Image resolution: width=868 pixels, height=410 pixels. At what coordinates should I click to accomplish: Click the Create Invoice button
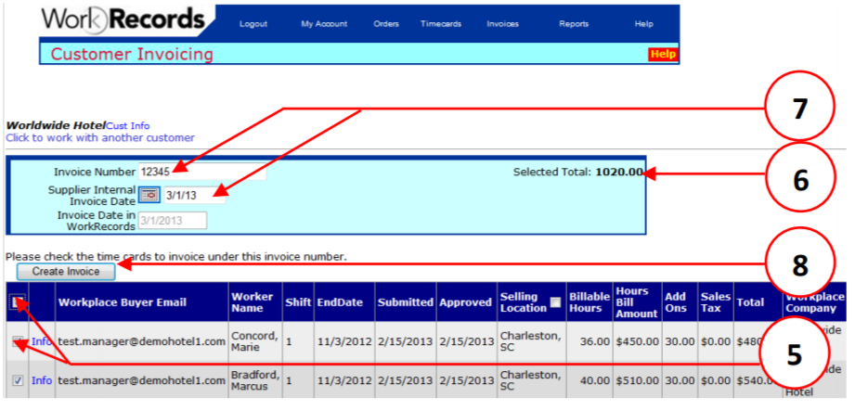click(x=66, y=271)
